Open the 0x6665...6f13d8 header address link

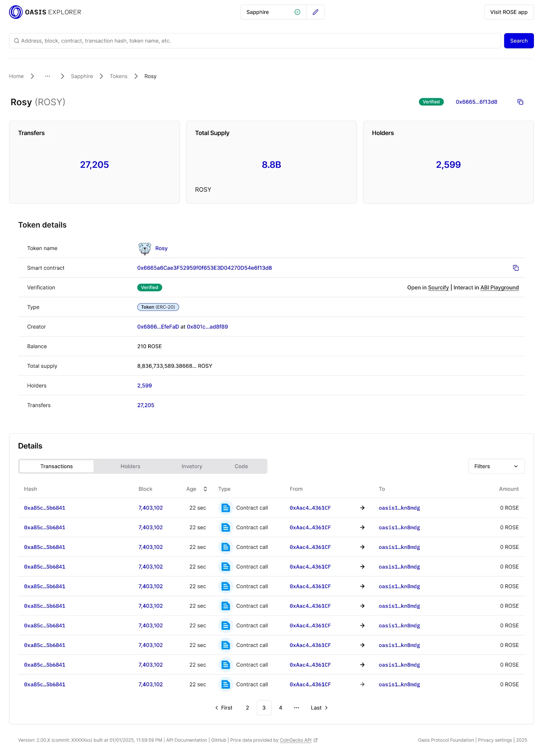[476, 102]
